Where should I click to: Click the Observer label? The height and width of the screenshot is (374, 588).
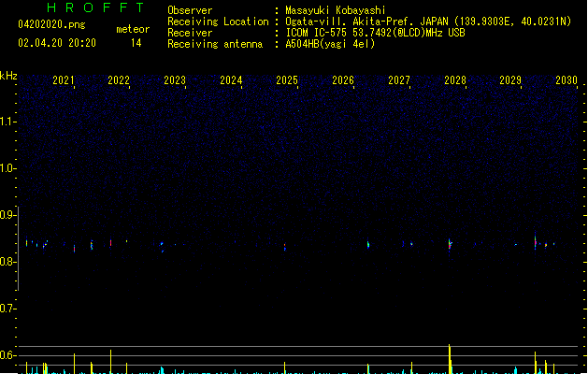coord(190,10)
